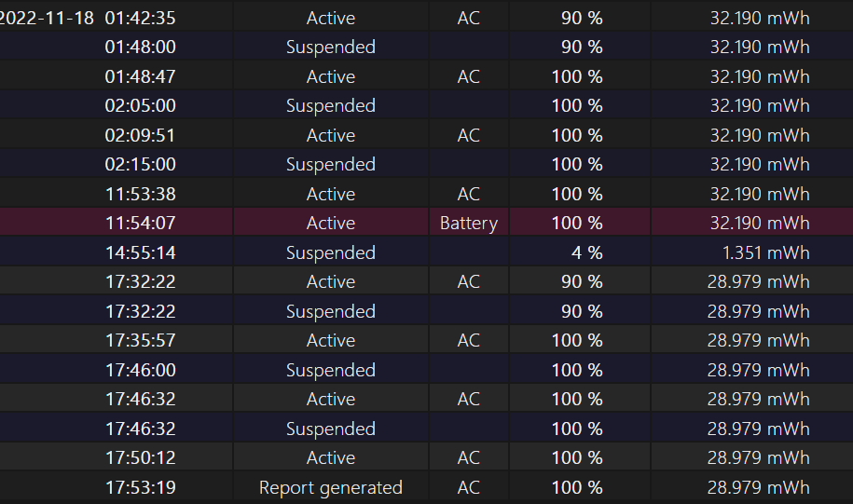The width and height of the screenshot is (853, 504).
Task: Click the 2022-11-18 date entry
Action: click(x=47, y=18)
